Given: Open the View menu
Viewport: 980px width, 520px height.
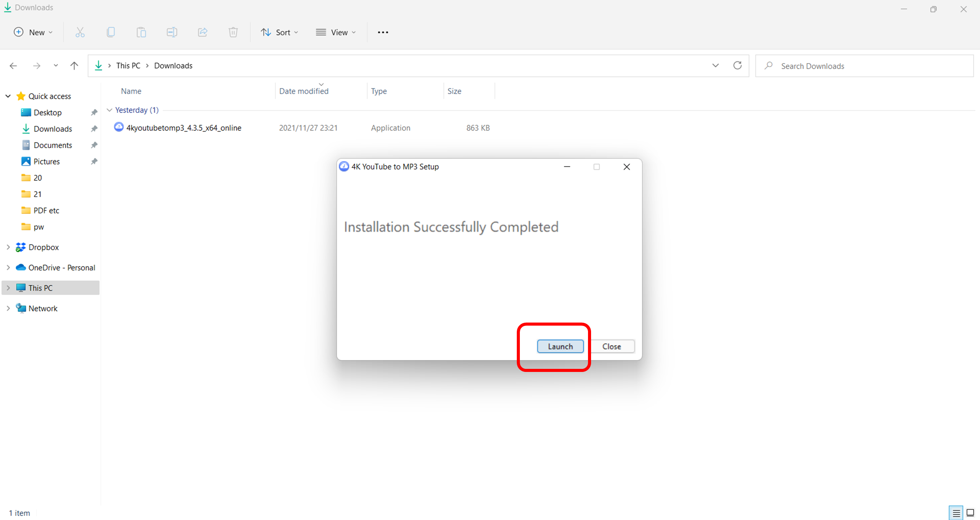Looking at the screenshot, I should point(336,32).
